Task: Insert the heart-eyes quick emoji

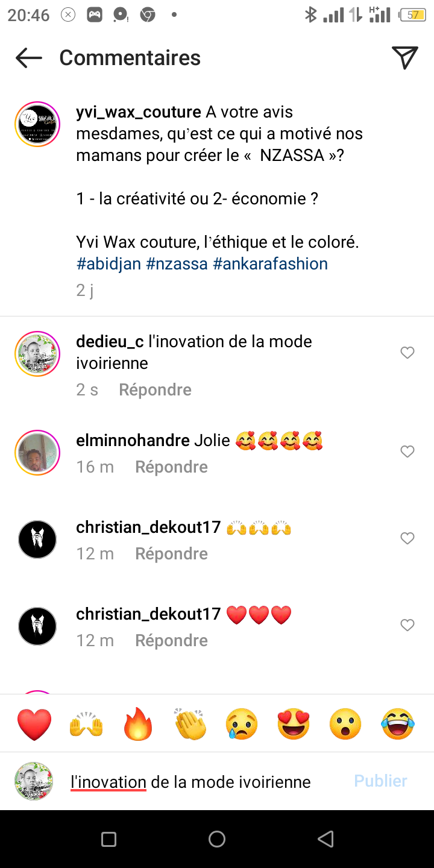Action: pos(294,724)
